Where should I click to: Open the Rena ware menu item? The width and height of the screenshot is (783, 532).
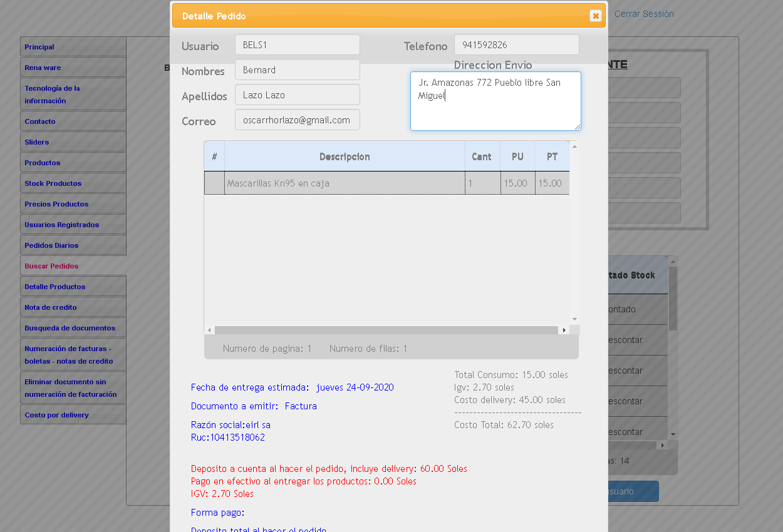[x=43, y=68]
